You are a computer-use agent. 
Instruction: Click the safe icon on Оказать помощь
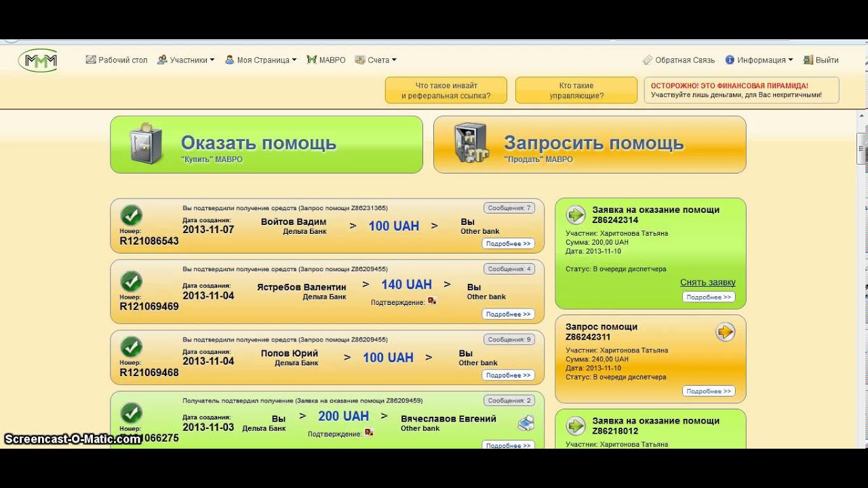click(146, 144)
